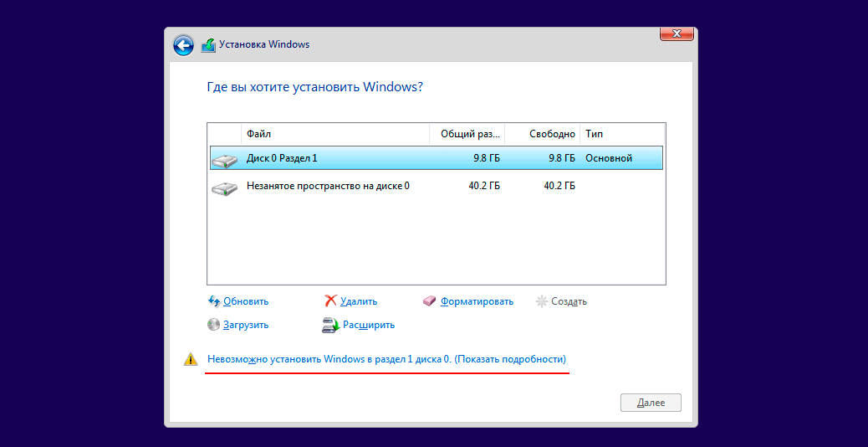Click the Расширить link
This screenshot has height=447, width=868.
click(369, 325)
